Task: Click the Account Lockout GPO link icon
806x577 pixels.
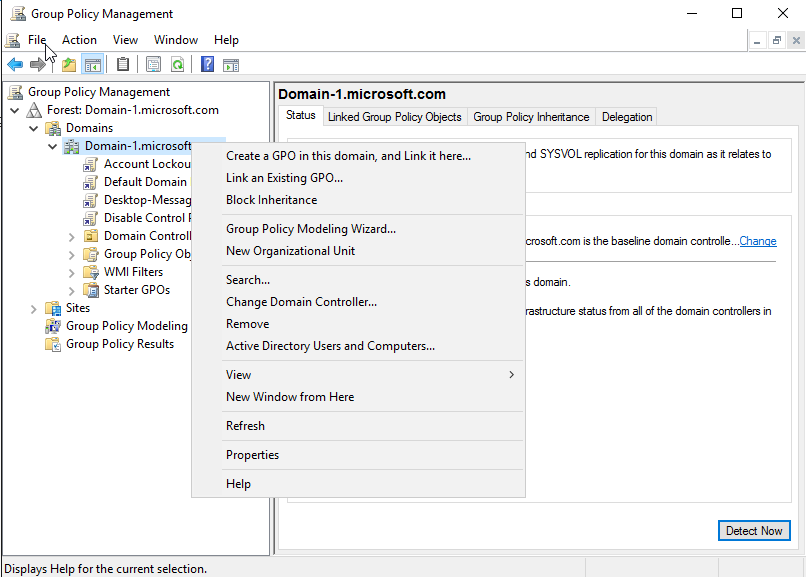Action: tap(90, 164)
